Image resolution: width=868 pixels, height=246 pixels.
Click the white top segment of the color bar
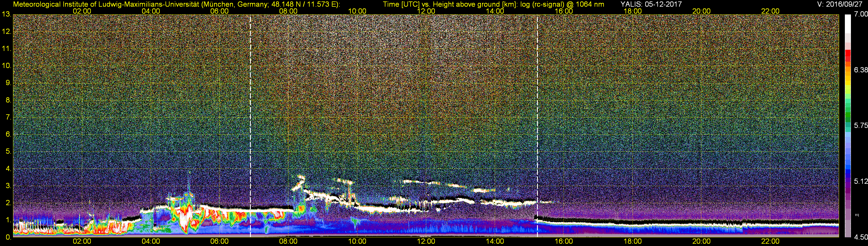[x=848, y=24]
